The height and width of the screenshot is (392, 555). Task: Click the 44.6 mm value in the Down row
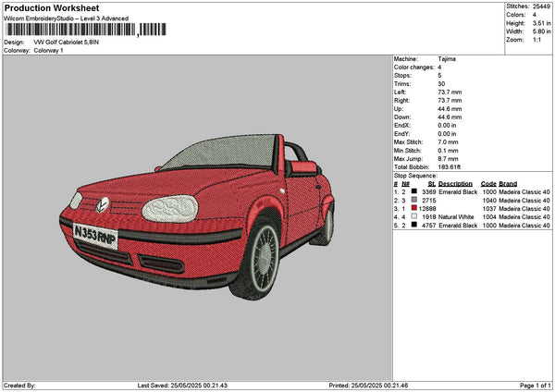point(450,117)
